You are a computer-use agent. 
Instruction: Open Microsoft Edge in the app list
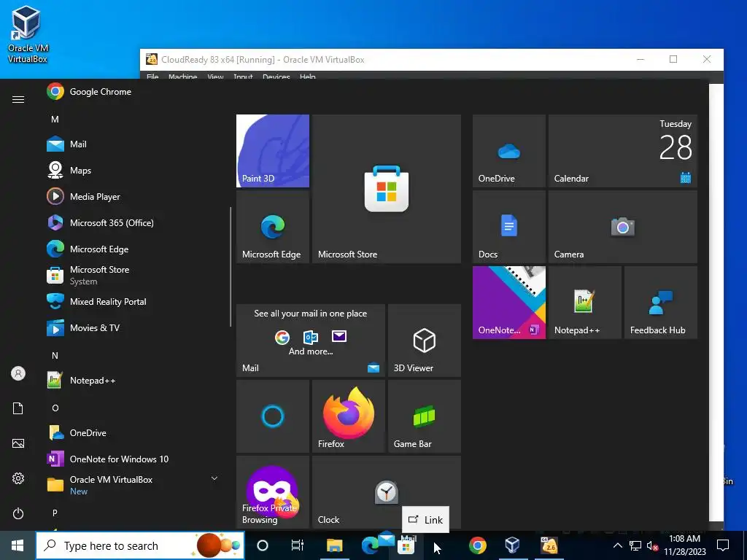[x=133, y=249]
